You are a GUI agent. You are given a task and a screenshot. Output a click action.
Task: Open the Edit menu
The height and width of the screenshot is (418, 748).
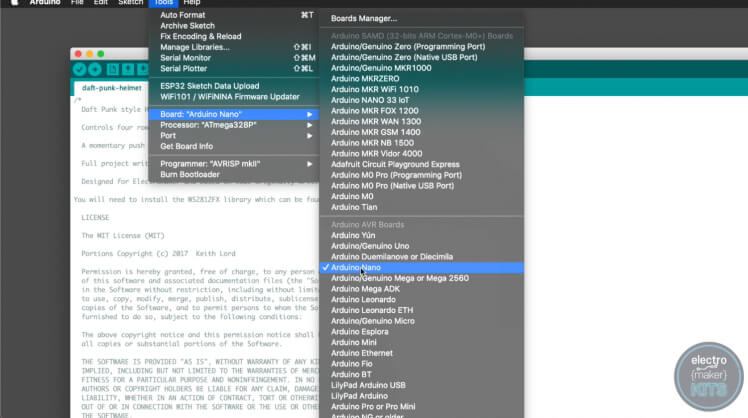101,2
